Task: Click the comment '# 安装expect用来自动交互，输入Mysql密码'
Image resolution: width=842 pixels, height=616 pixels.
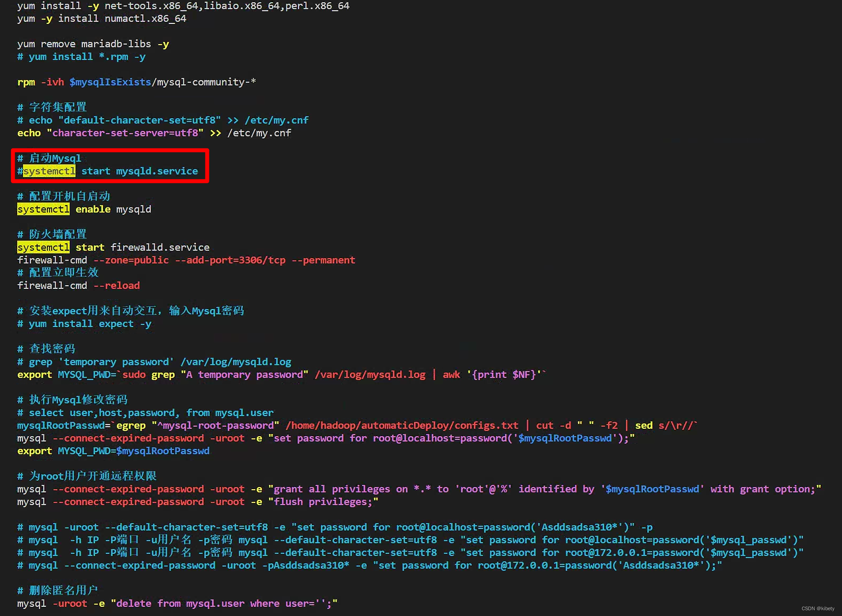Action: point(131,311)
